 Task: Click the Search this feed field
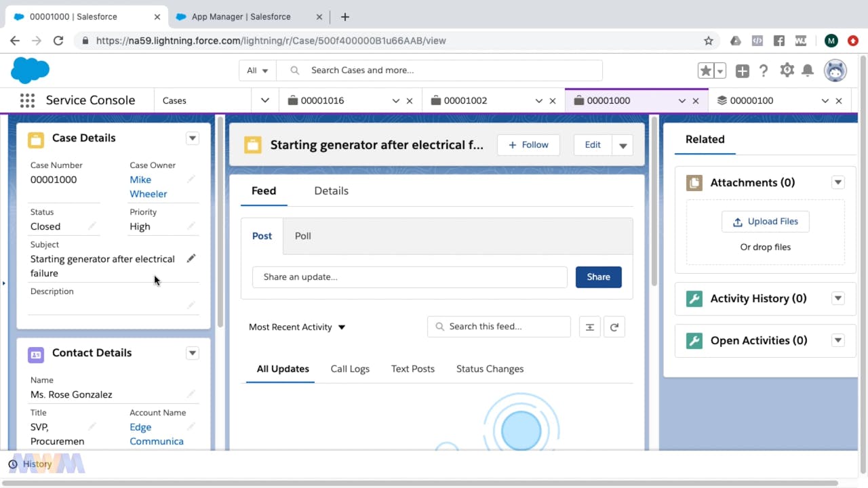click(499, 327)
